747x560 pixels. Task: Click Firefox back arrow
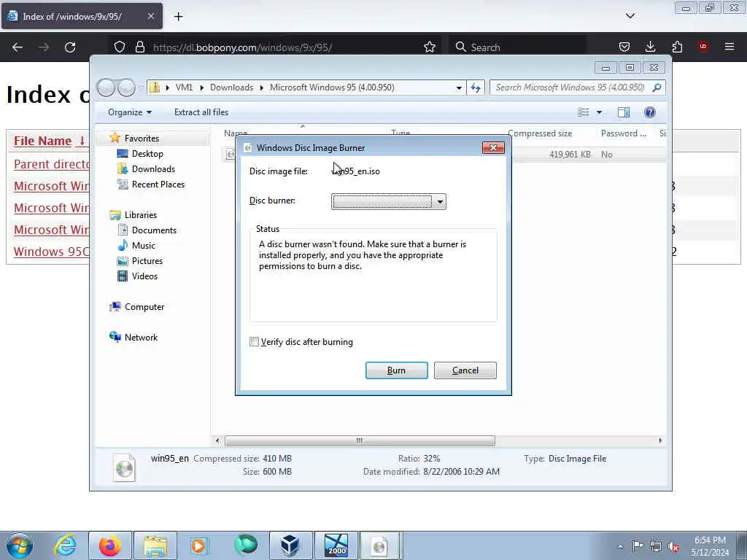click(18, 47)
